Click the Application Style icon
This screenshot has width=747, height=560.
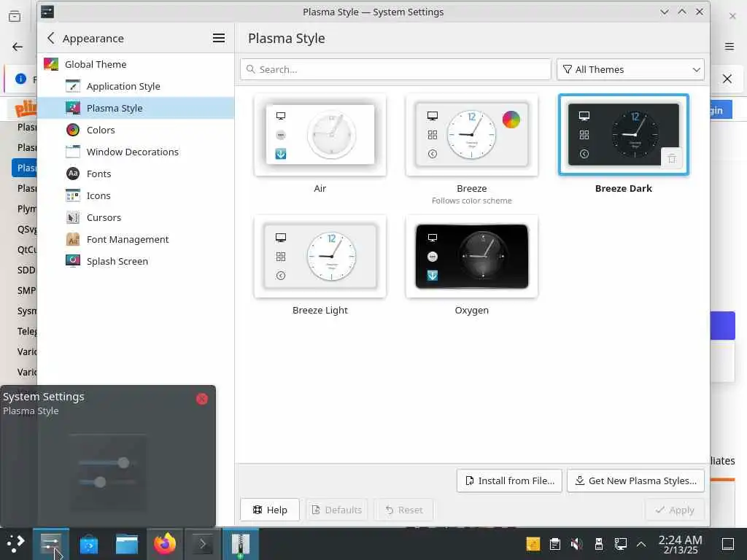click(73, 86)
